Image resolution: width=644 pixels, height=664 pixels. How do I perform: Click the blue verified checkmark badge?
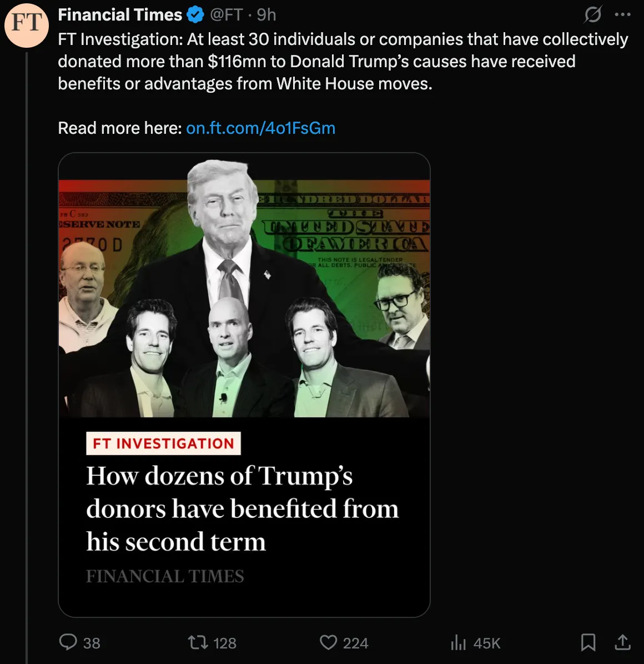pyautogui.click(x=195, y=15)
